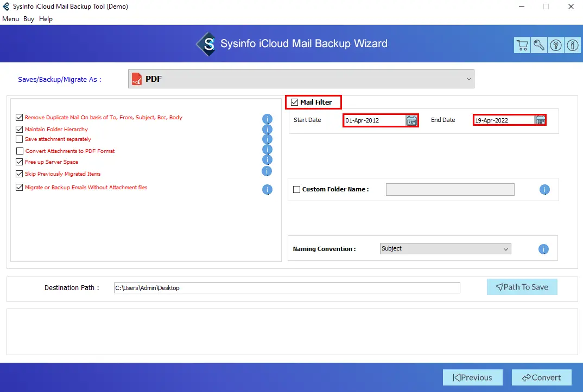Enable the Custom Folder Name checkbox
The image size is (583, 392).
pyautogui.click(x=296, y=190)
